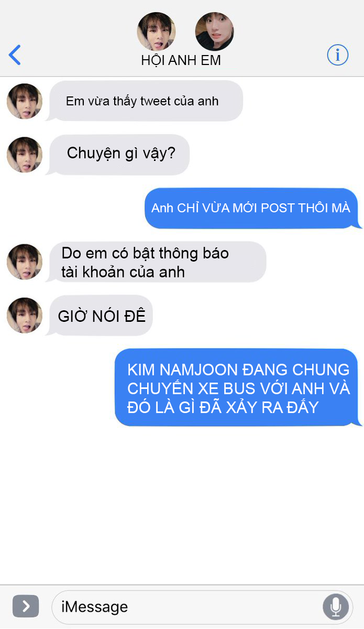Go back using the blue chevron
This screenshot has height=629, width=364.
[15, 55]
